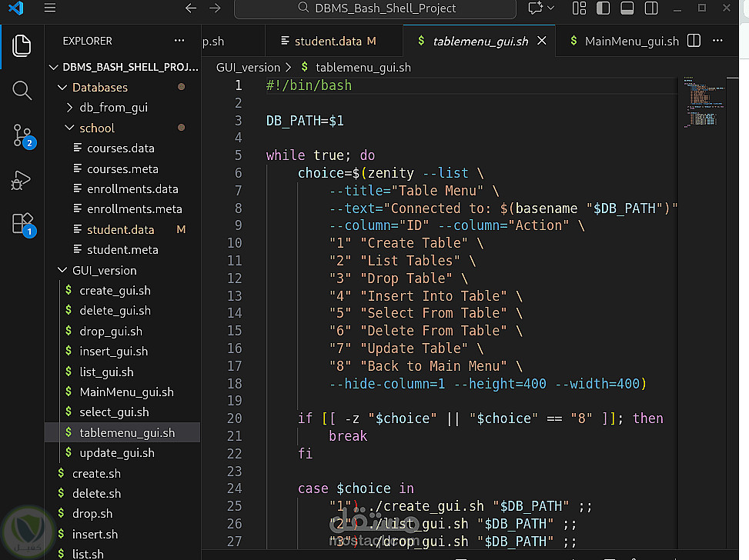Image resolution: width=749 pixels, height=560 pixels.
Task: Open the Explorer view in activity bar
Action: 22,45
